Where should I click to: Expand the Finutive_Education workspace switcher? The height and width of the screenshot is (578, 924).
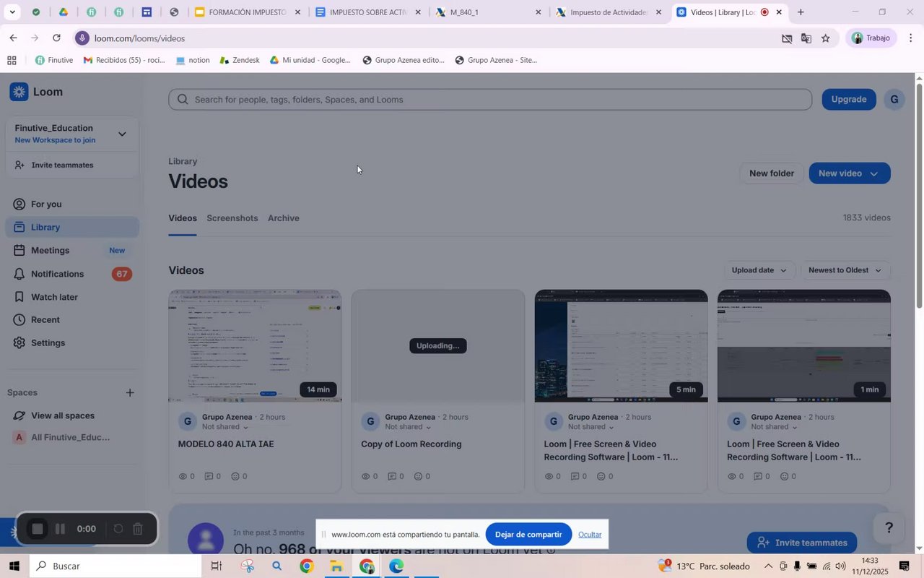point(122,134)
